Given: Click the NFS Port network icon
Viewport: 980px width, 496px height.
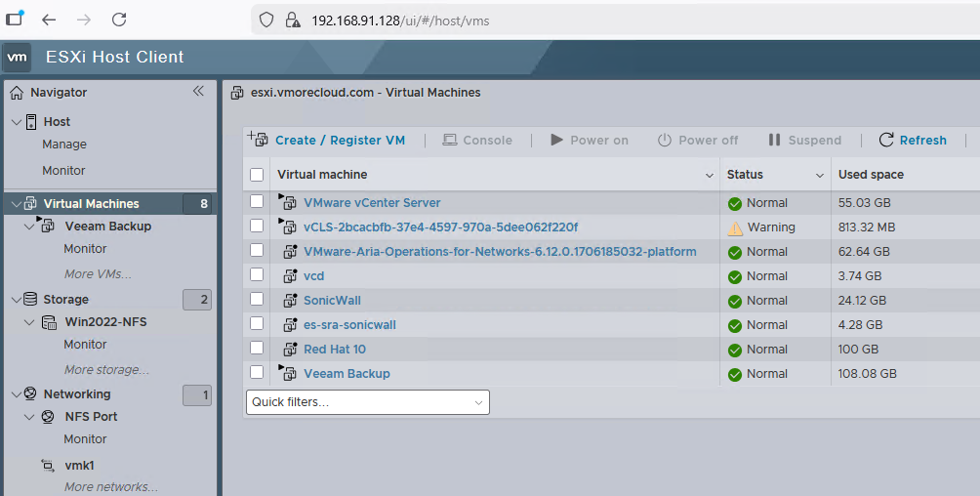Looking at the screenshot, I should point(48,417).
